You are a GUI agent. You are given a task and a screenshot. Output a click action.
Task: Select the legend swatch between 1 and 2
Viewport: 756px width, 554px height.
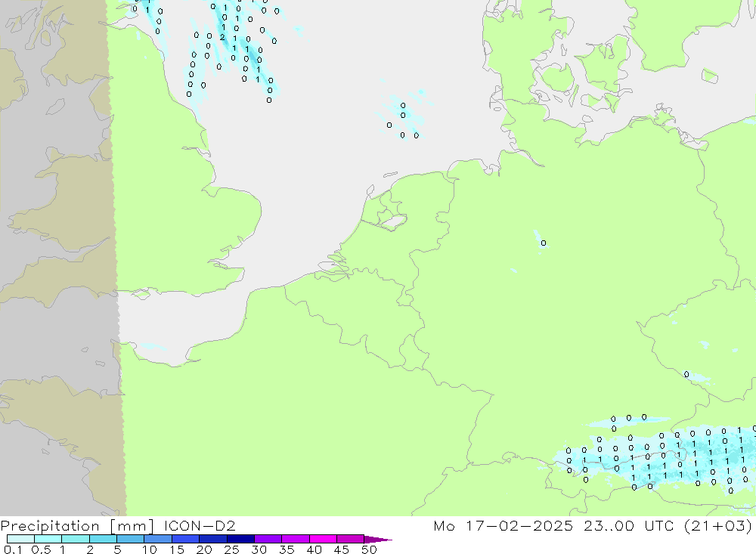pos(75,539)
